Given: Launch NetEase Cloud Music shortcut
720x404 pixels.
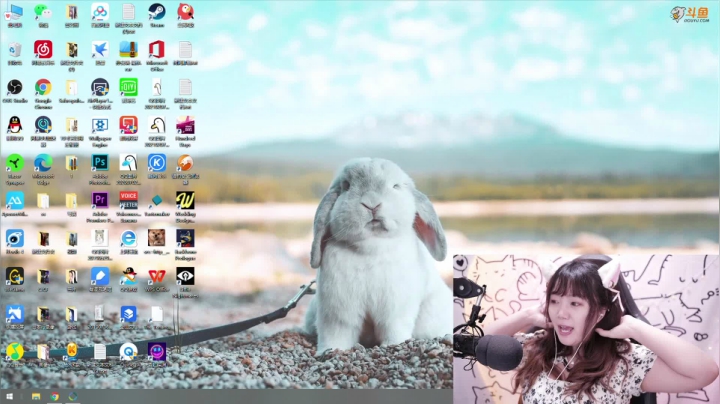Looking at the screenshot, I should coord(43,50).
